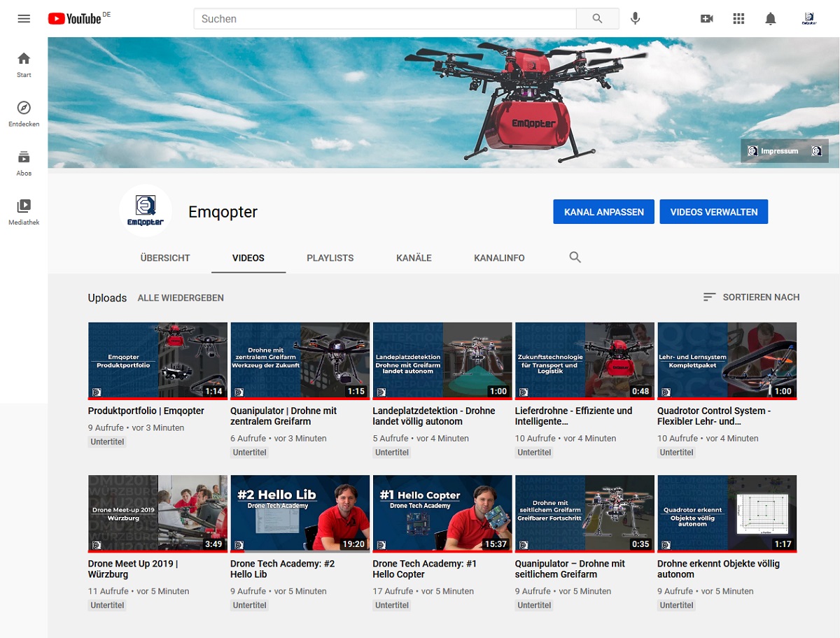Image resolution: width=840 pixels, height=638 pixels.
Task: Click Alle wiedergeben link
Action: pyautogui.click(x=181, y=298)
